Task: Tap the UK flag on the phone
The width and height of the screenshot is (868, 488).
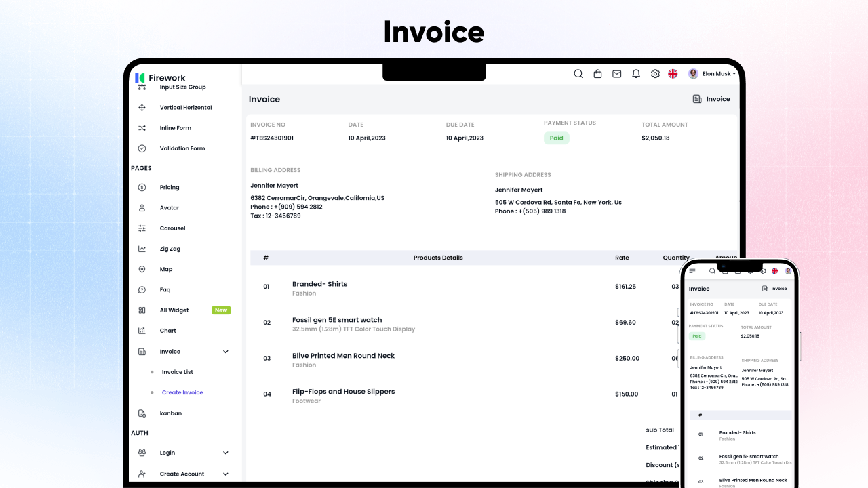Action: click(x=775, y=271)
